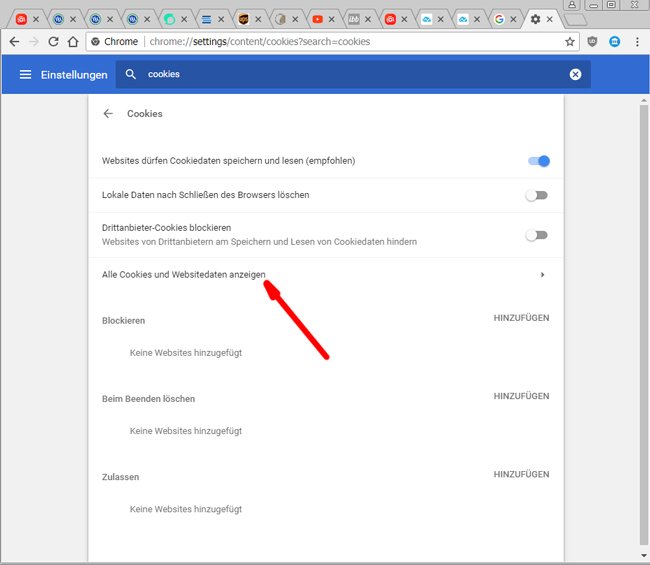Return from the Cookies page using the back arrow
This screenshot has height=565, width=650.
click(108, 114)
